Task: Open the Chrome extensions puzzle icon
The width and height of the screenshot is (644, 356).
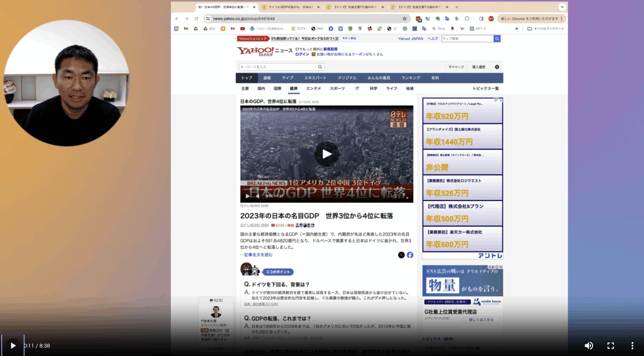Action: point(467,19)
